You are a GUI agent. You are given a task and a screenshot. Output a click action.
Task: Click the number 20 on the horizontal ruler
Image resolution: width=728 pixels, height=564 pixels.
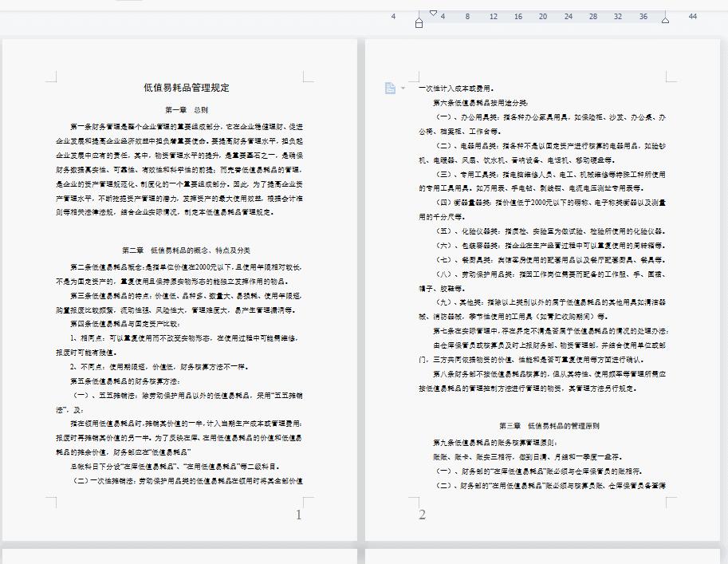tap(542, 16)
